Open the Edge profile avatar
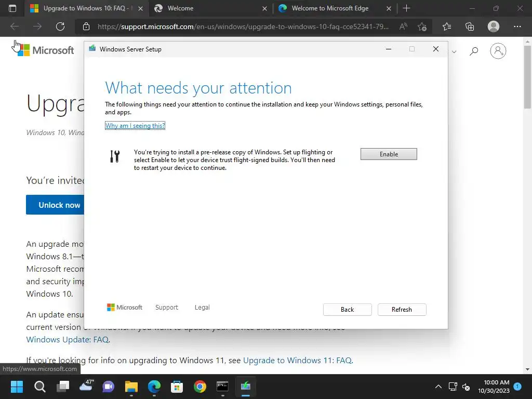Screen dimensions: 532x399 click(494, 26)
